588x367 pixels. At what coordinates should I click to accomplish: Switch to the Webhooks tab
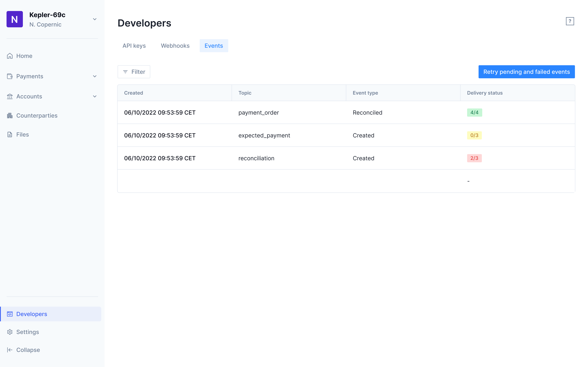175,46
